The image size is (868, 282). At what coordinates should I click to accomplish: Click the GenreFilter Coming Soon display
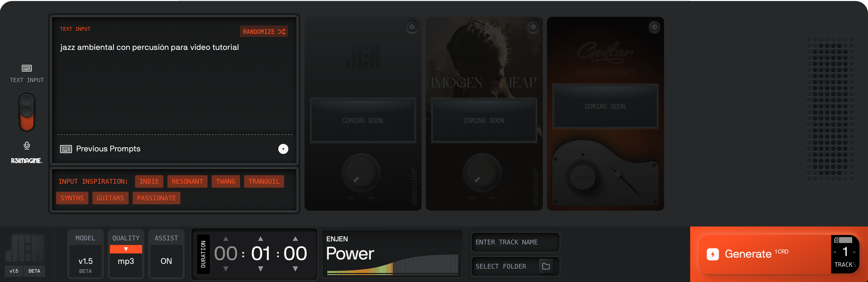point(363,121)
